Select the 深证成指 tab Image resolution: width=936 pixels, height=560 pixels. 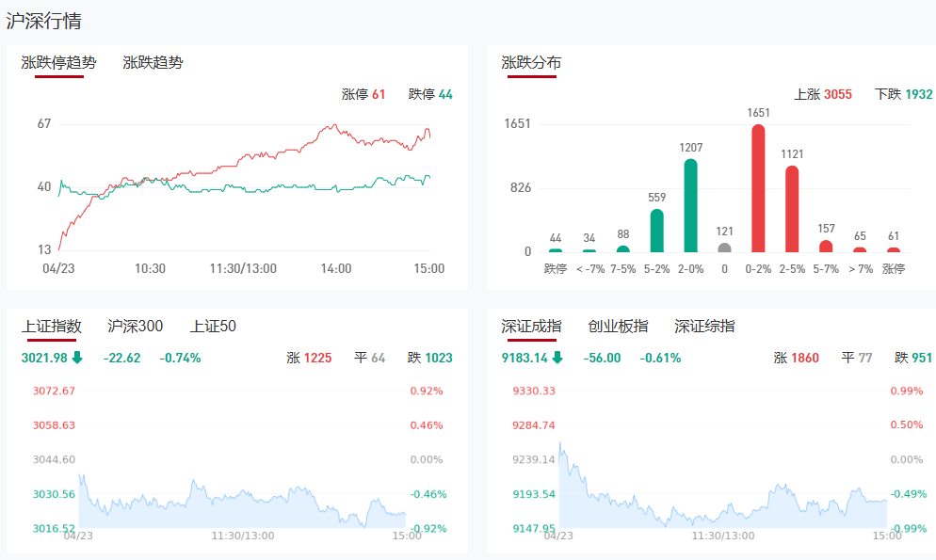(x=531, y=327)
